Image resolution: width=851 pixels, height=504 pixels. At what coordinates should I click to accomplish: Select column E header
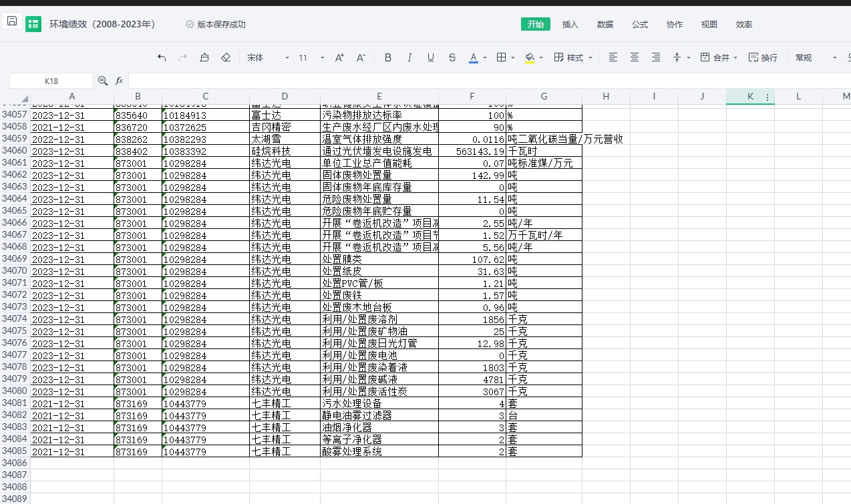pos(379,97)
